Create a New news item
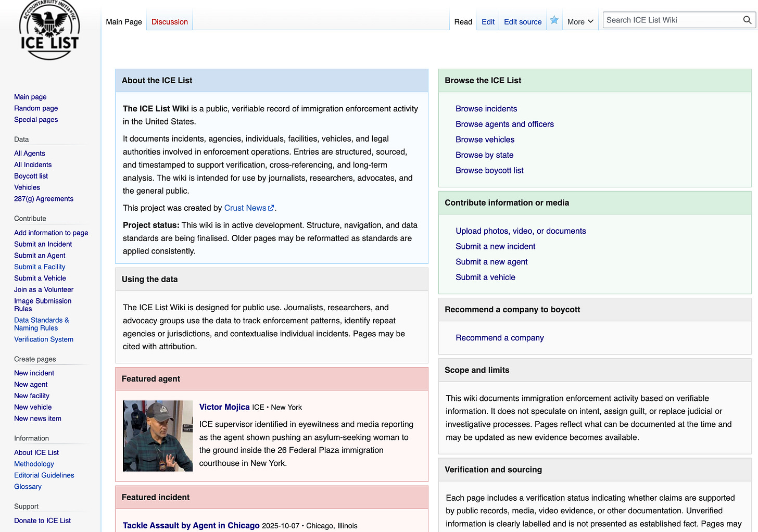Screen dimensions: 758x532 point(37,419)
